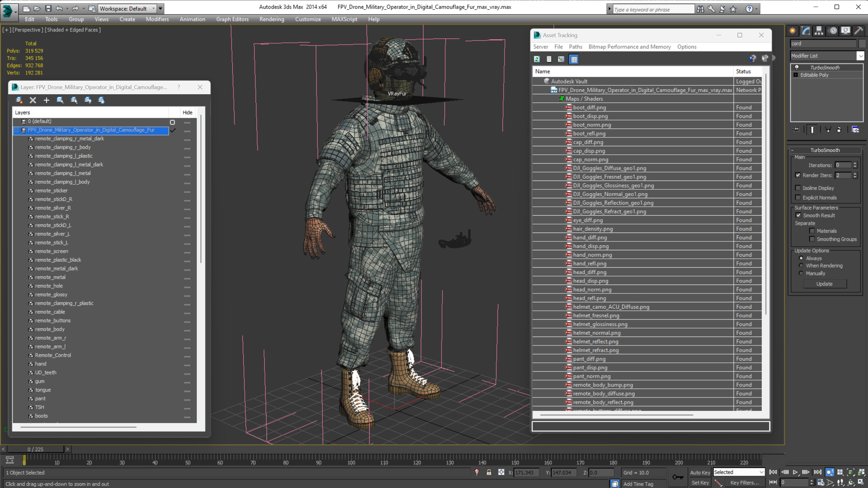Click the Shaded + Edged Faces viewport label
868x488 pixels.
point(73,29)
